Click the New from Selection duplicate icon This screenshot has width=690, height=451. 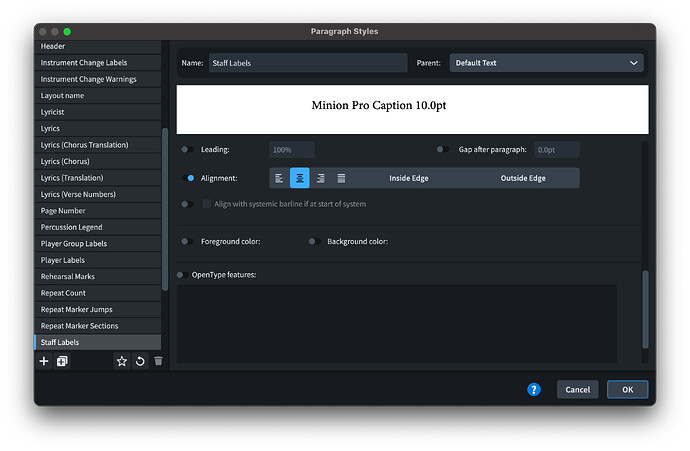point(62,361)
